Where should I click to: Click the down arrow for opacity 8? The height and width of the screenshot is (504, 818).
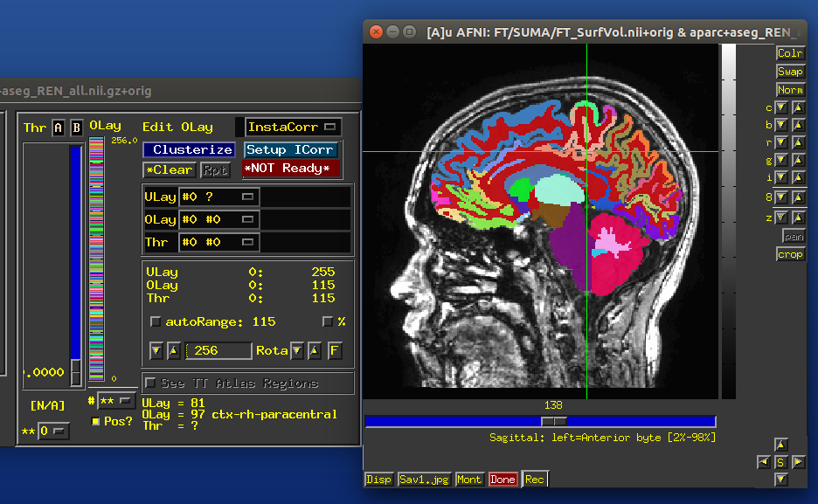781,197
